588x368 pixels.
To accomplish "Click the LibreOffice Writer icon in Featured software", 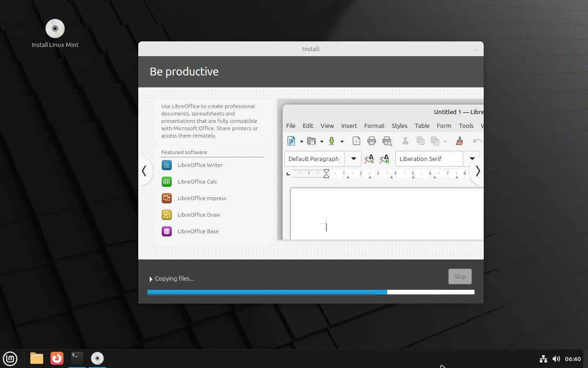I will 167,165.
